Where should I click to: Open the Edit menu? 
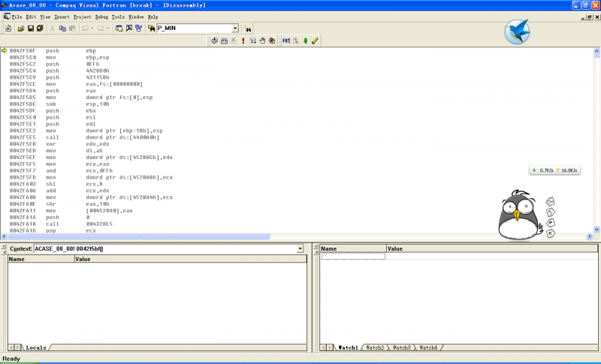(31, 17)
